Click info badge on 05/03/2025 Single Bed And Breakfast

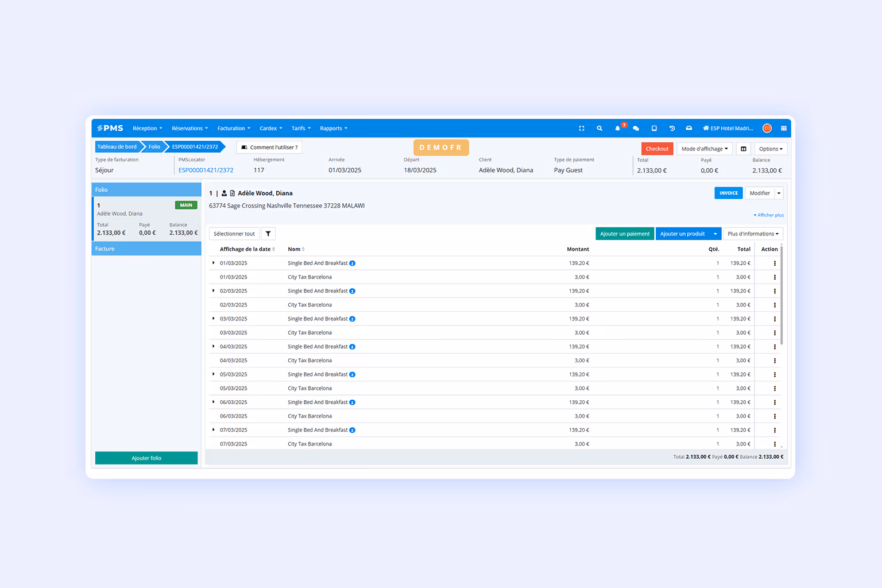[353, 375]
